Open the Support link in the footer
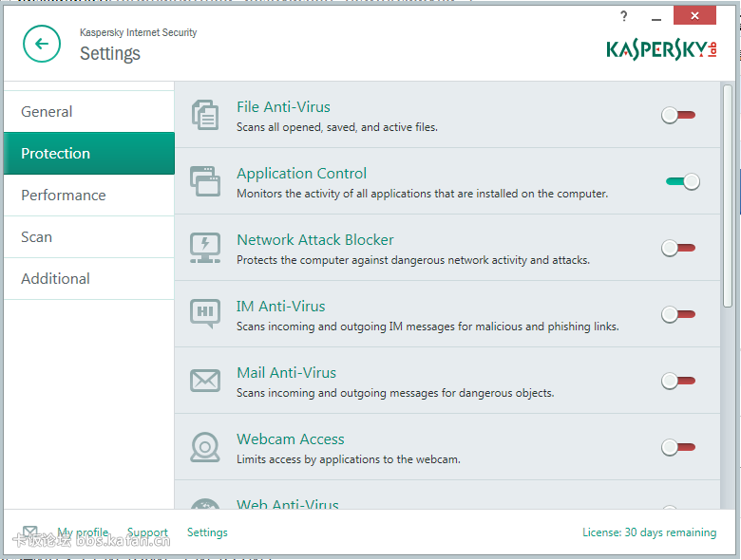This screenshot has height=560, width=741. [147, 532]
